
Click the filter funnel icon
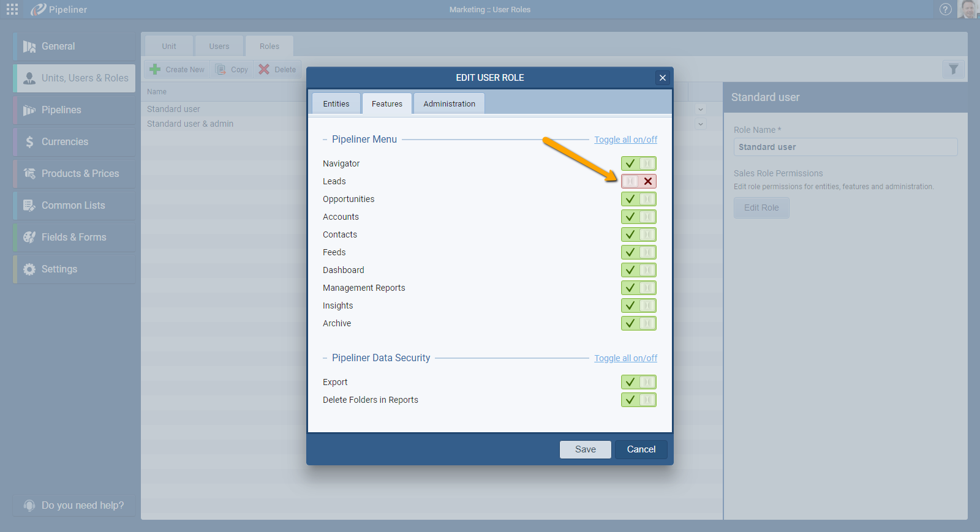coord(953,69)
